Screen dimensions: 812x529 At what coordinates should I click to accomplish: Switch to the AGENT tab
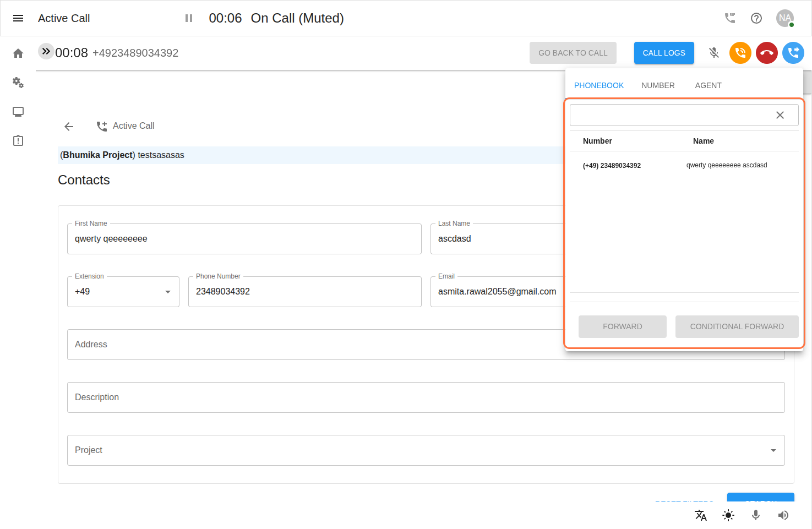click(x=708, y=85)
